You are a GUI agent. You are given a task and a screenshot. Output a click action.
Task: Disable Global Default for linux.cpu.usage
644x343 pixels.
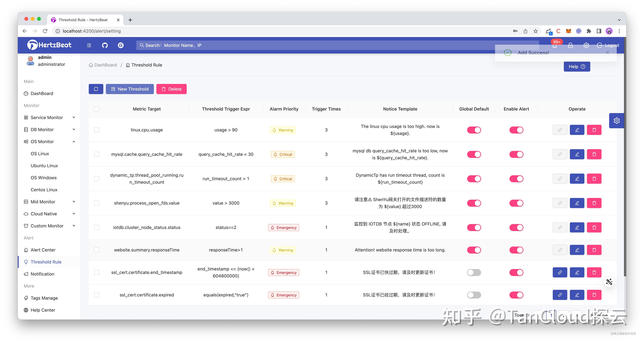click(x=474, y=130)
